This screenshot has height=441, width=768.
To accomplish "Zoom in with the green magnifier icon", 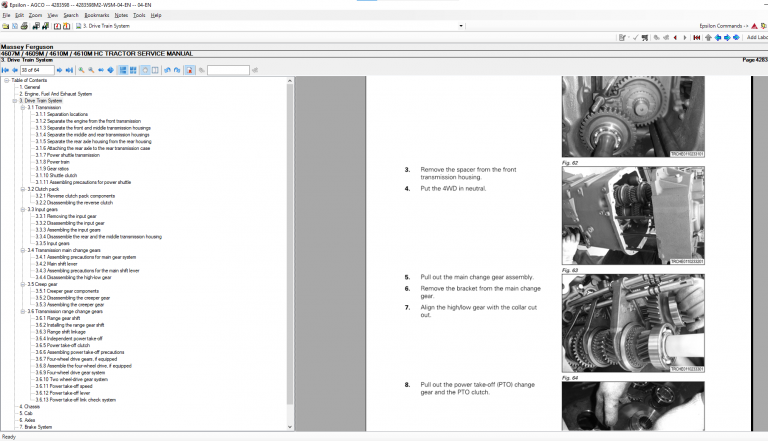I will [x=81, y=70].
